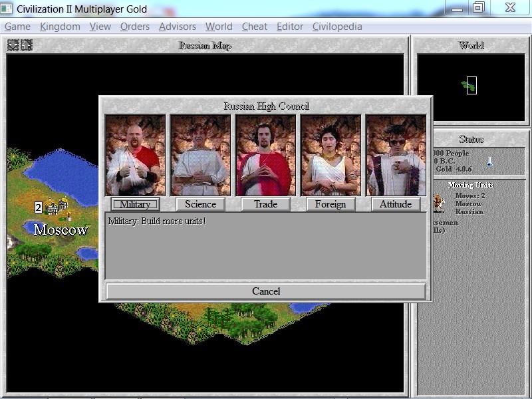Click the World panel title
532x399 pixels.
point(471,45)
